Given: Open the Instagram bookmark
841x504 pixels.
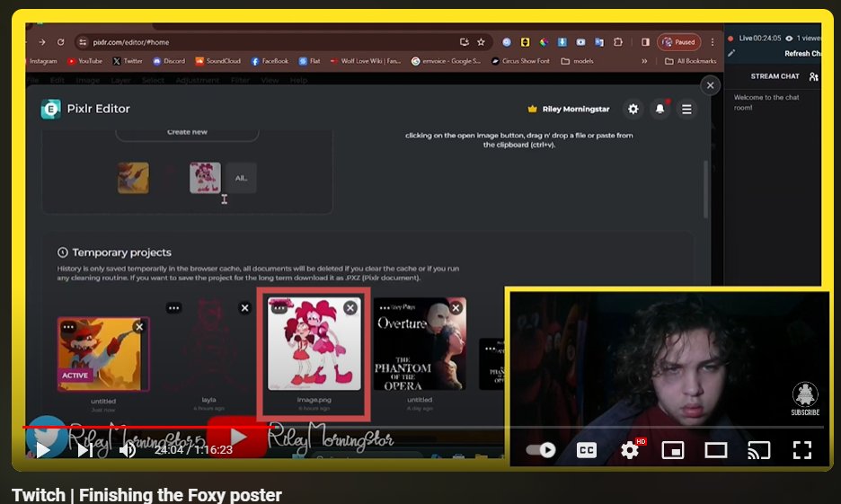Looking at the screenshot, I should (x=42, y=61).
